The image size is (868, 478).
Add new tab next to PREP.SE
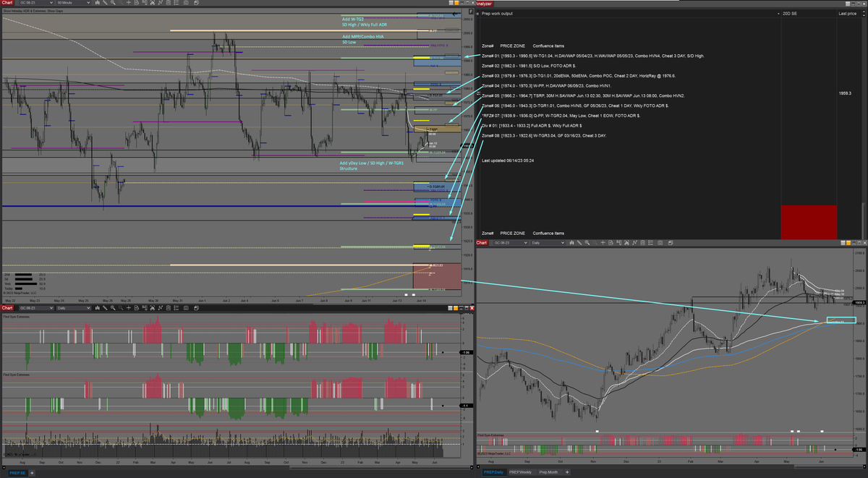[x=32, y=473]
